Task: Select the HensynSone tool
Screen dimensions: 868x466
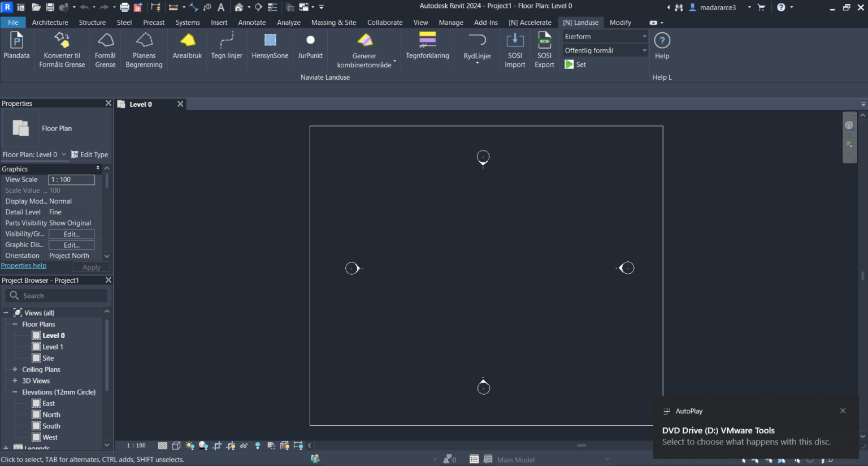Action: pos(270,41)
